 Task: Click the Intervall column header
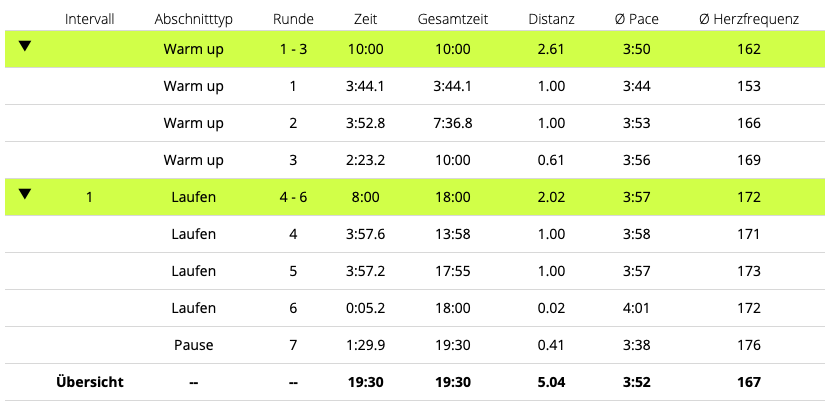click(89, 19)
